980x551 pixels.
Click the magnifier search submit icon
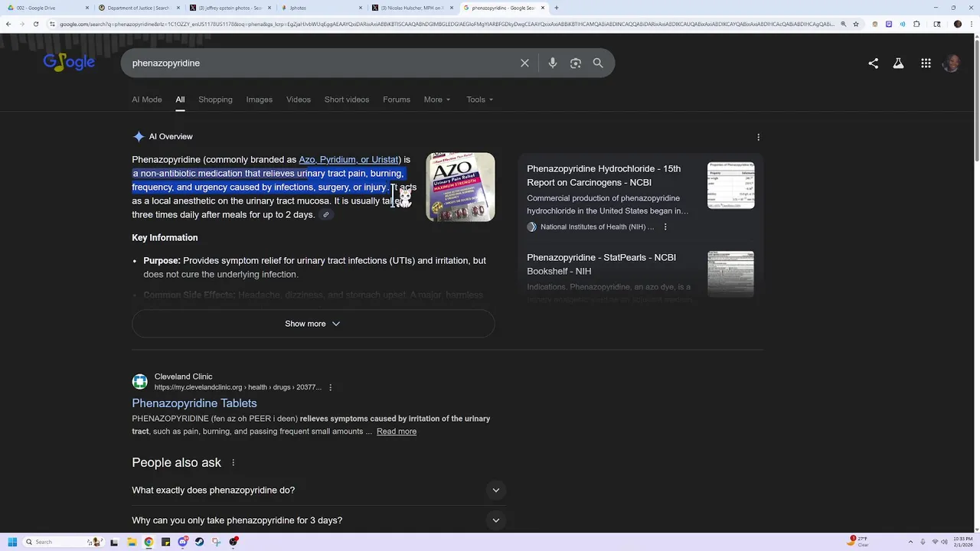[x=598, y=63]
